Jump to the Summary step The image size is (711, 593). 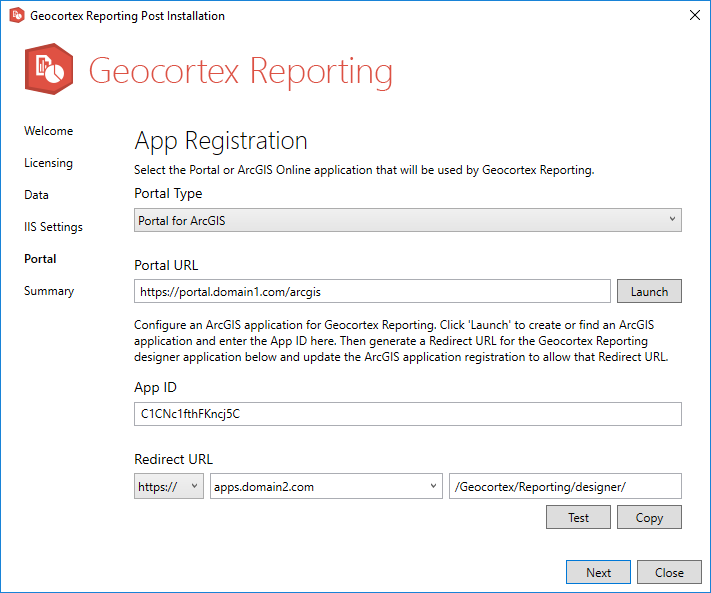(x=49, y=291)
